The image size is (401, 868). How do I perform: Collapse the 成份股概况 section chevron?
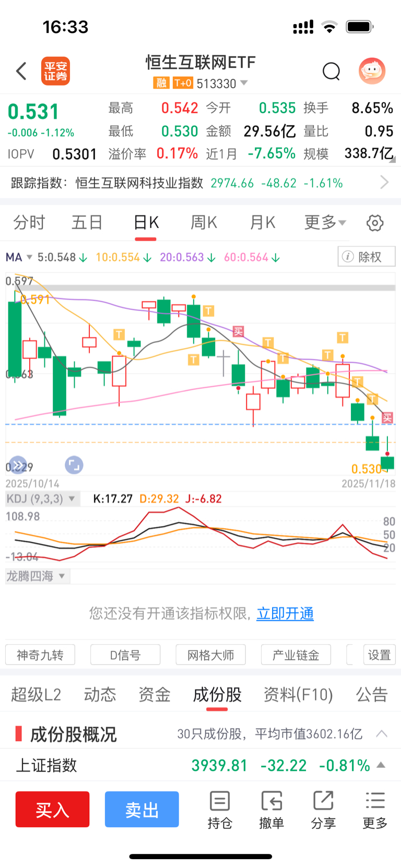(382, 734)
